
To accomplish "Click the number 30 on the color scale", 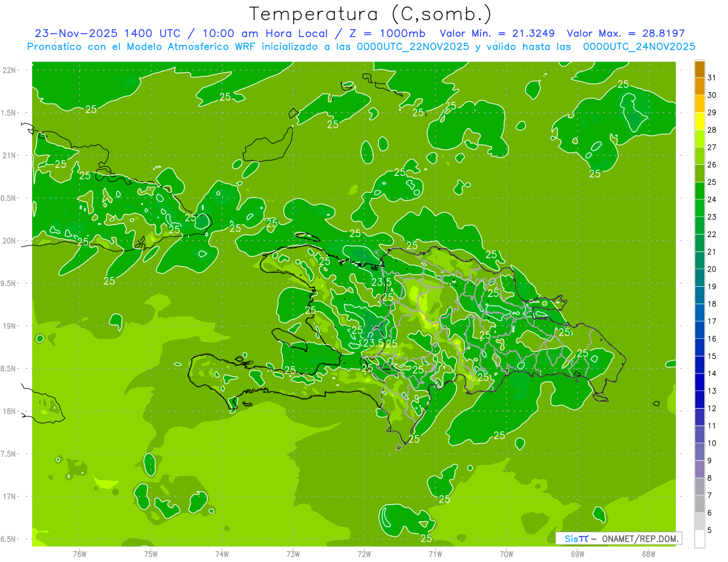I will click(712, 95).
